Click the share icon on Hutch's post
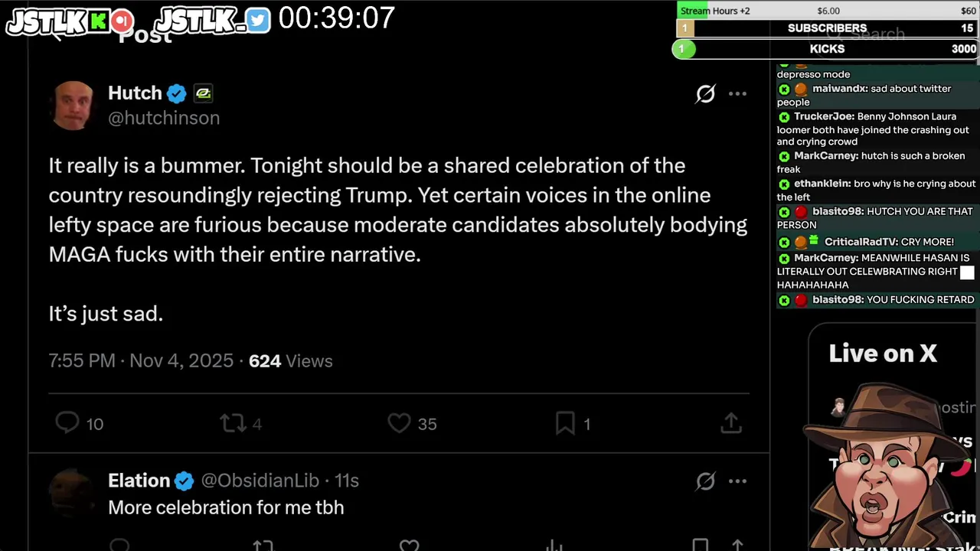The height and width of the screenshot is (551, 980). point(731,422)
